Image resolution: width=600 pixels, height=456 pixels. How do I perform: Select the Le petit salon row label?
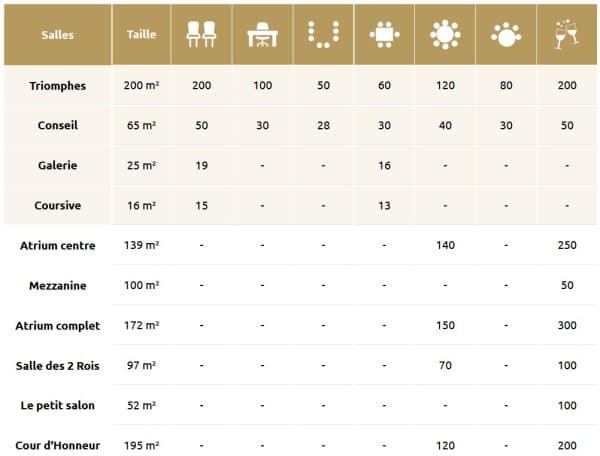click(57, 405)
